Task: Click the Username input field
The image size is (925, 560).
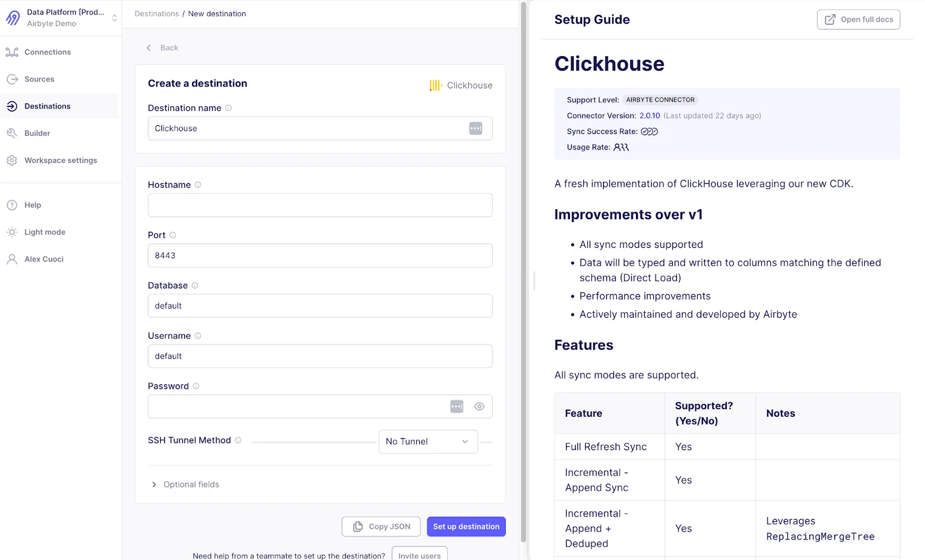Action: coord(320,356)
